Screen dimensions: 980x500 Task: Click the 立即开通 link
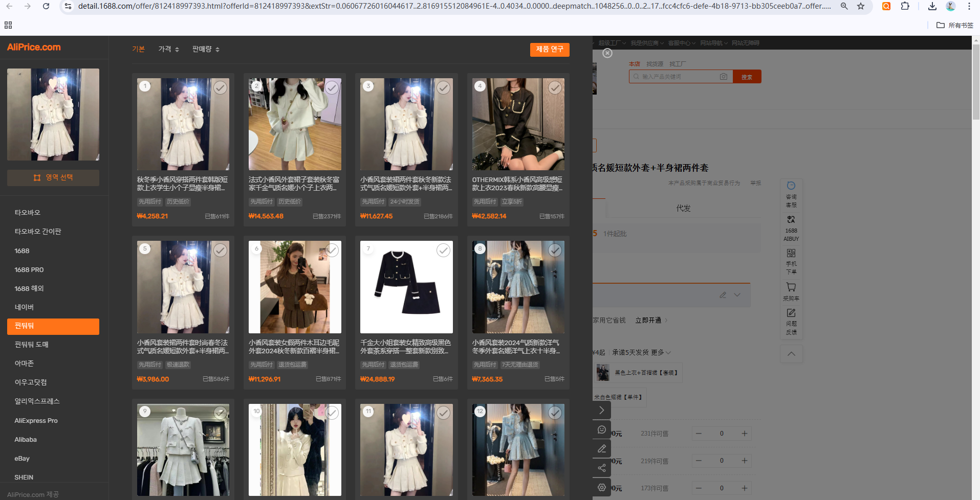pyautogui.click(x=648, y=321)
